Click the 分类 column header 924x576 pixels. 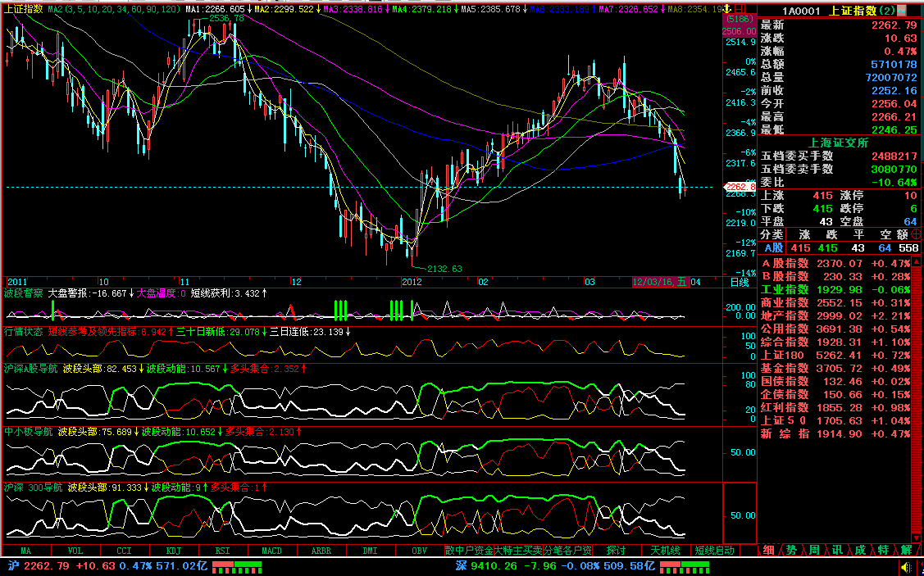[772, 234]
